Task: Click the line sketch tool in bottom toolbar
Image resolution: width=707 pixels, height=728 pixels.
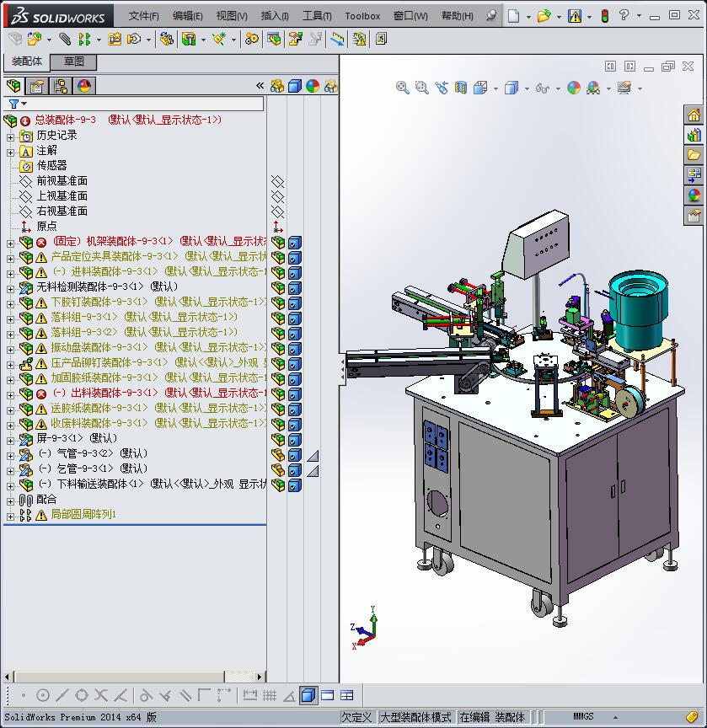Action: click(62, 695)
